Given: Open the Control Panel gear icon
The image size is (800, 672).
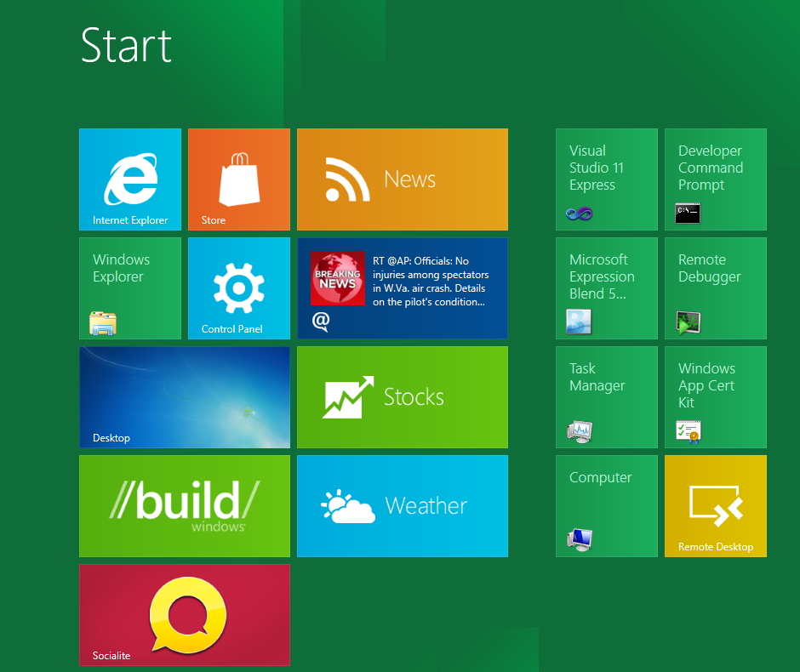Looking at the screenshot, I should tap(239, 288).
